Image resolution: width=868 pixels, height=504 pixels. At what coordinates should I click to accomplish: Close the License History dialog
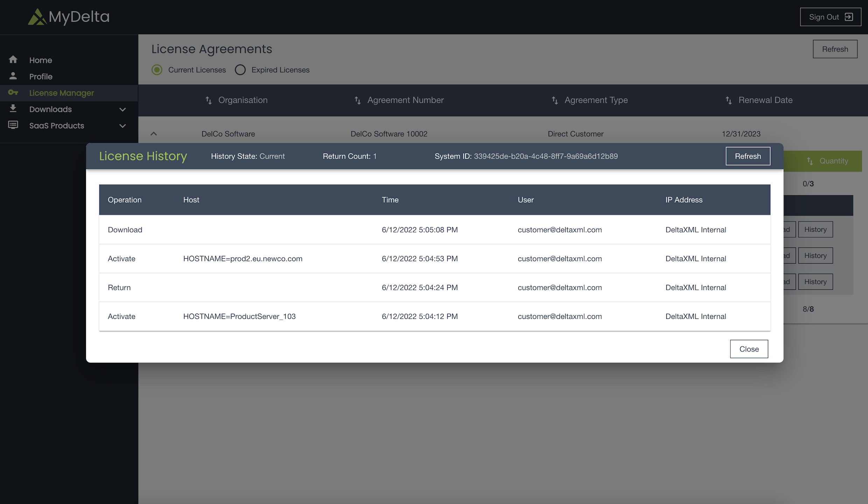coord(749,349)
